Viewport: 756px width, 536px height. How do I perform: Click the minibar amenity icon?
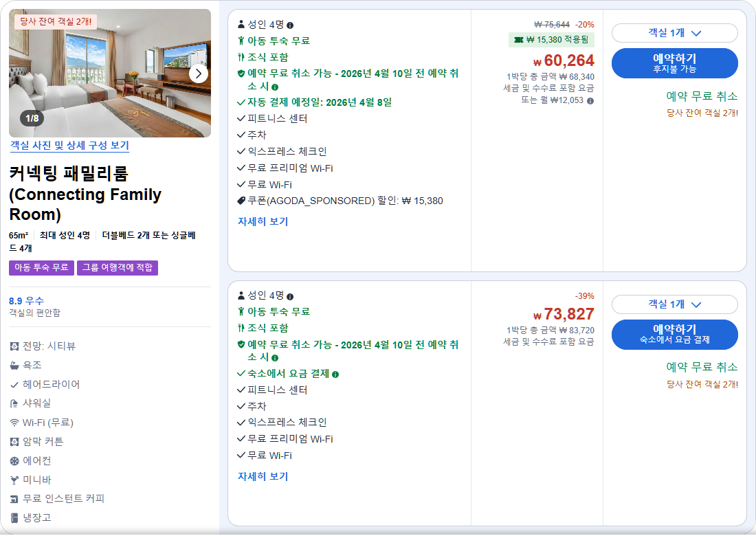14,479
